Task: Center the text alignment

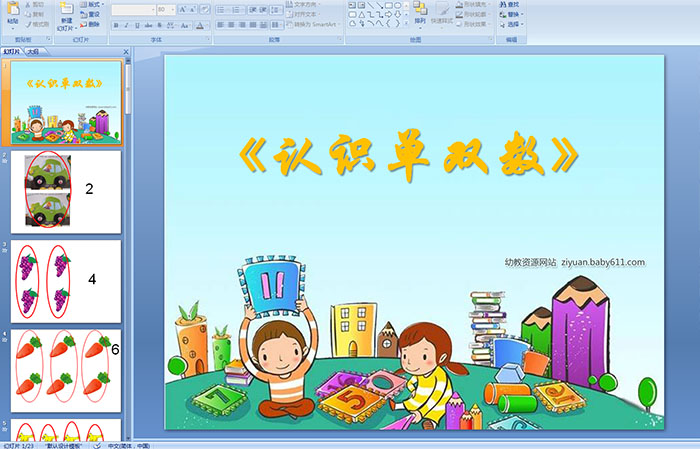Action: pyautogui.click(x=231, y=25)
